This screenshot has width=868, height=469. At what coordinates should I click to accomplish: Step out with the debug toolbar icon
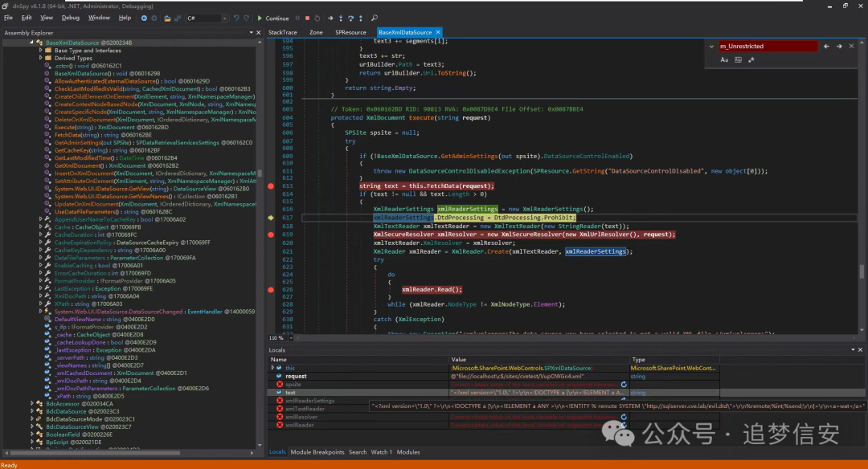click(360, 18)
